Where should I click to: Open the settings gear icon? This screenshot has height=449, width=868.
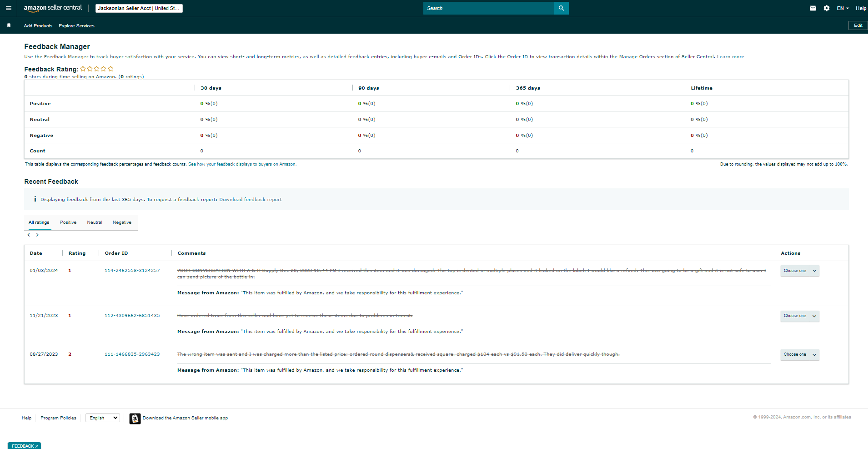(x=827, y=8)
